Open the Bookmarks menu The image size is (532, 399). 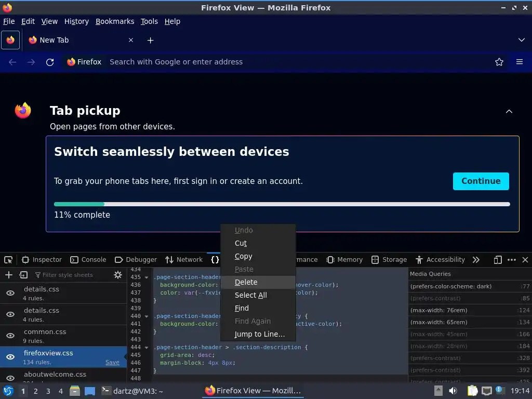pyautogui.click(x=115, y=21)
